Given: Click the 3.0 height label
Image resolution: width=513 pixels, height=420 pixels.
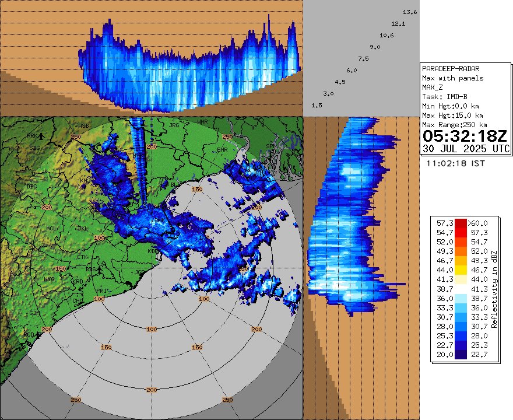Looking at the screenshot, I should pos(328,93).
